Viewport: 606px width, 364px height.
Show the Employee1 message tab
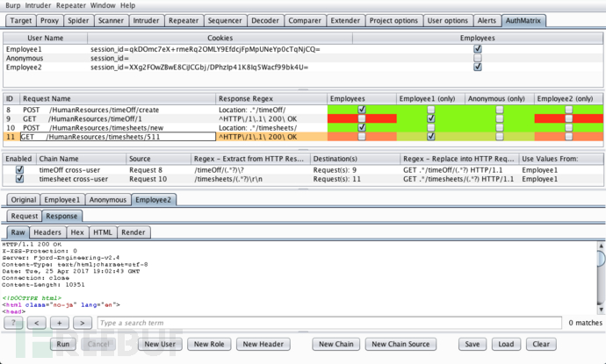(62, 200)
